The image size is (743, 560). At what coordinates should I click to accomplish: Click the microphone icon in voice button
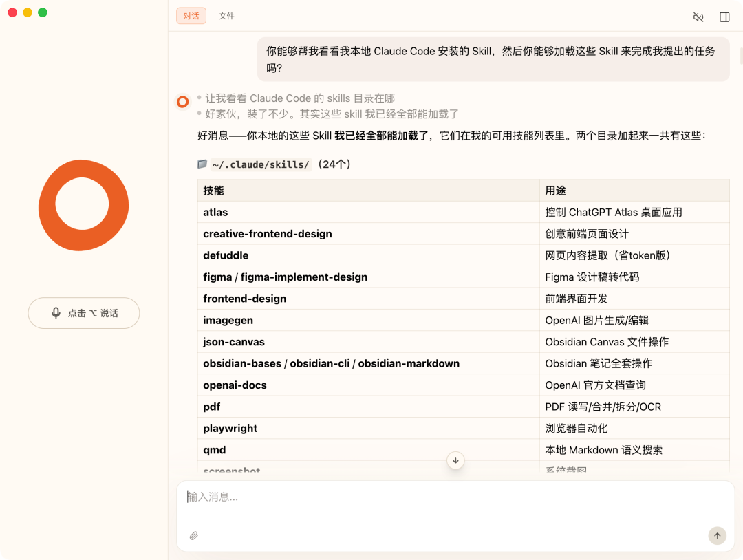point(57,313)
